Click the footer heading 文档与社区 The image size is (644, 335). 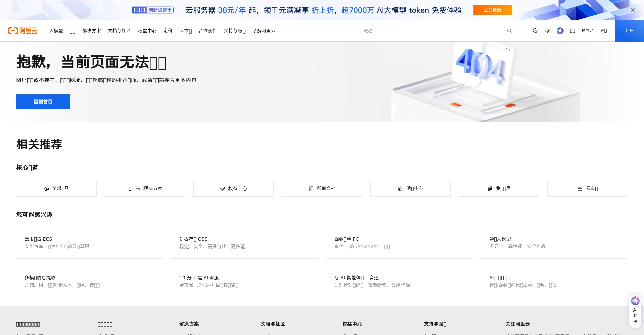point(273,324)
